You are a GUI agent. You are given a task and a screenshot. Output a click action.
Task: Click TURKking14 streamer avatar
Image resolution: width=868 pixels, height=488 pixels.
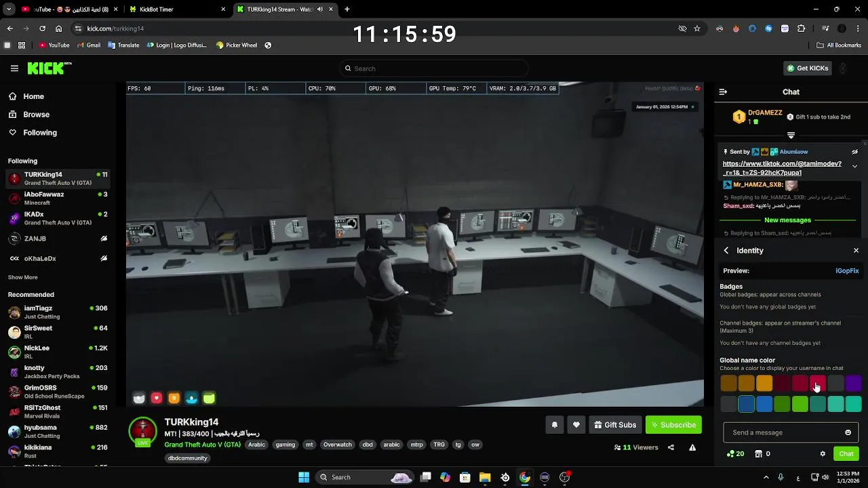pyautogui.click(x=142, y=431)
